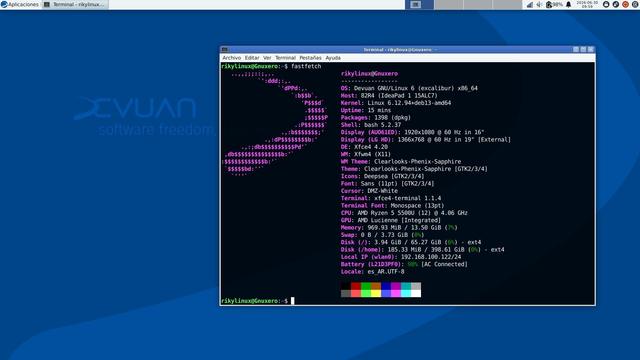Click the WM Theme Clearlooks-Phenix-Sapphire line
640x360 pixels.
tap(401, 162)
